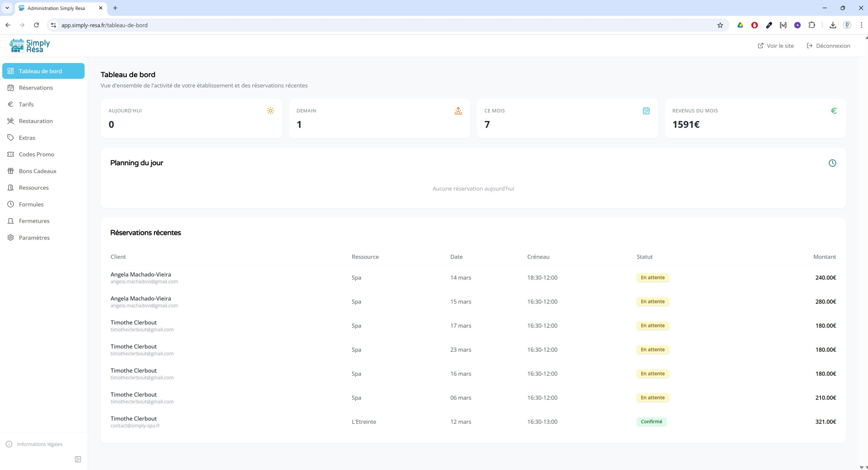Collapse the sidebar with the panel icon

point(78,459)
